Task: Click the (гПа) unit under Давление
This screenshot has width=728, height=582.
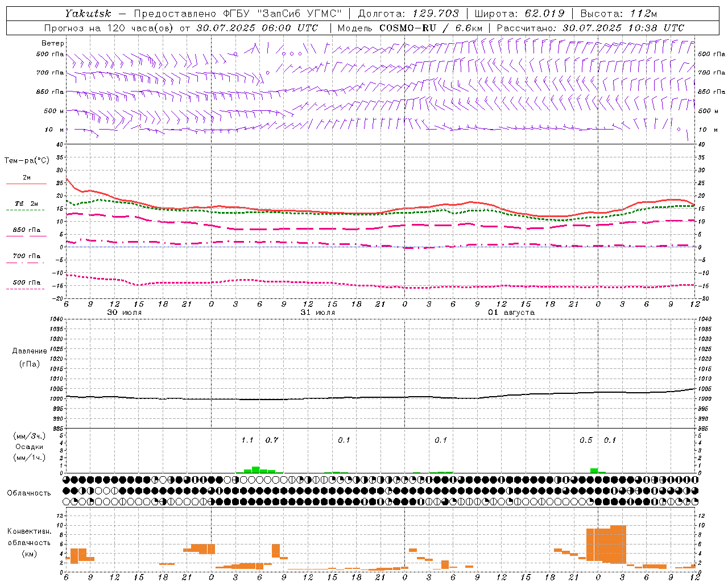Action: click(30, 364)
